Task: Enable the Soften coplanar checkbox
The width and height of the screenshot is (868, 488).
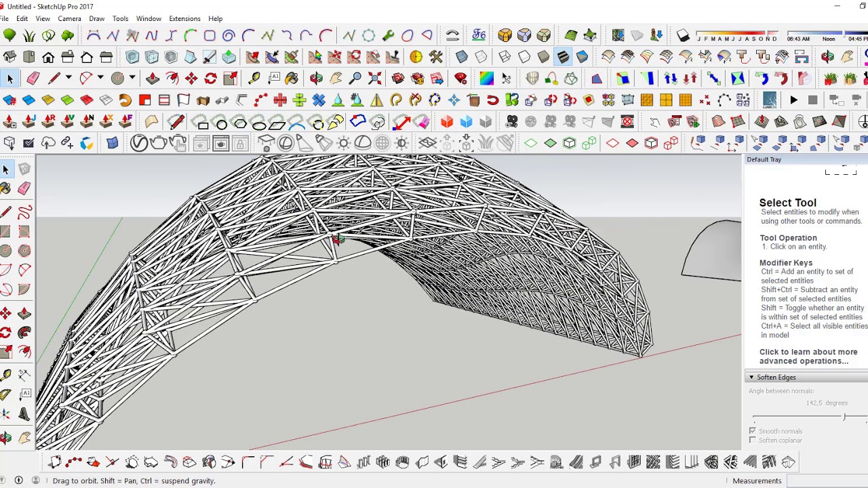Action: 753,441
